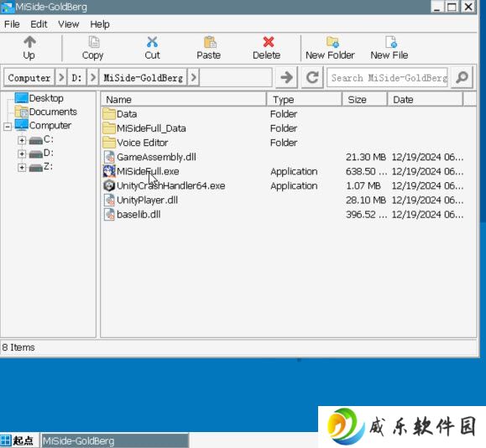
Task: Click the MiSide-GoldBerg breadcrumb button
Action: pyautogui.click(x=143, y=77)
